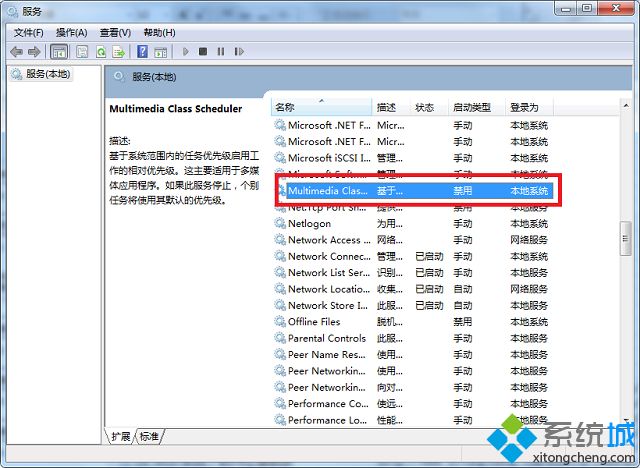
Task: Select the Microsoft iSCSI I... service
Action: coord(329,158)
